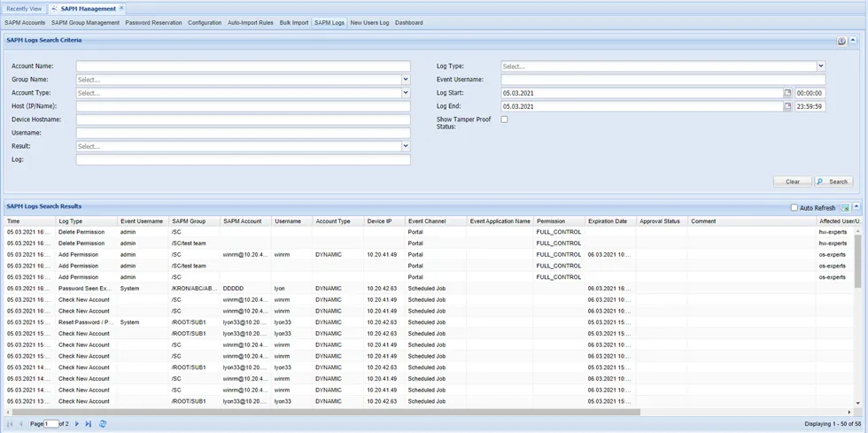Screen dimensions: 868x433
Task: Open the Auto-Import Rules tab
Action: pos(250,23)
